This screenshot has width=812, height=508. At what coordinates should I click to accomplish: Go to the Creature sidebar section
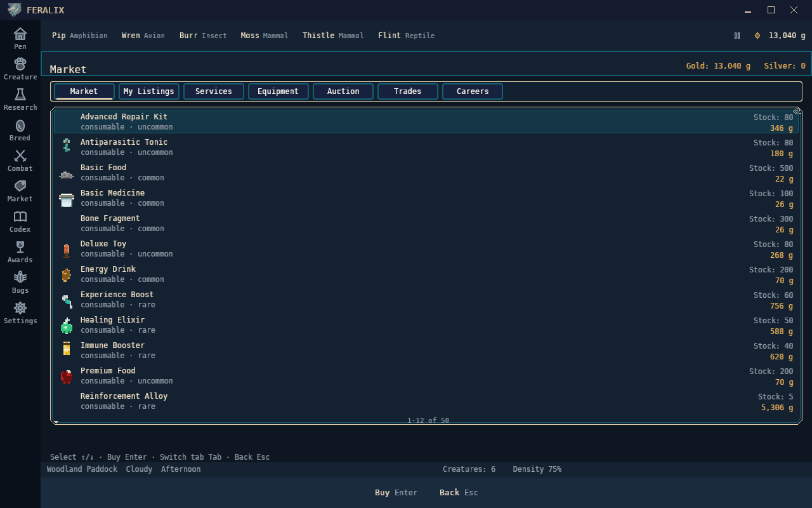(20, 69)
